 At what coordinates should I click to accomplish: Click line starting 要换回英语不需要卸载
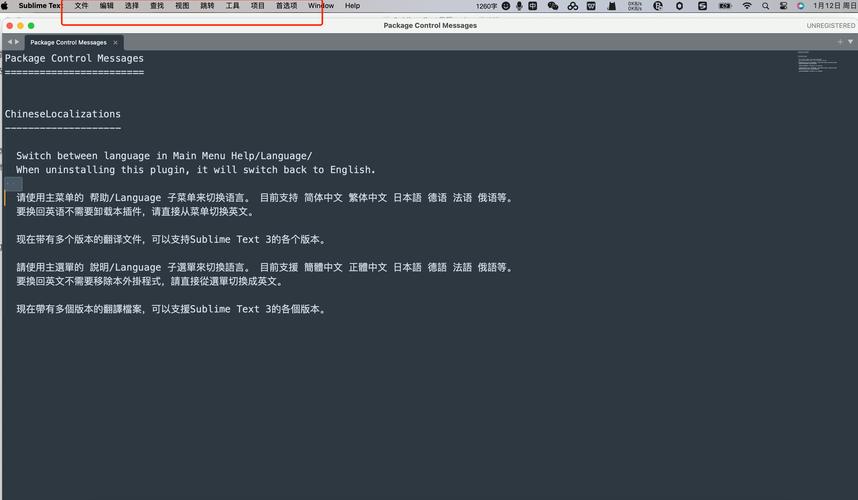[135, 212]
